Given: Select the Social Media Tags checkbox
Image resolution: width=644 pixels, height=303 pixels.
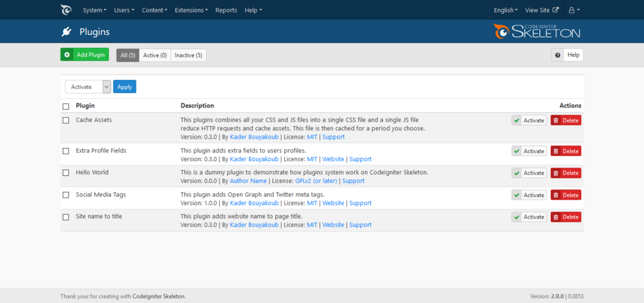Looking at the screenshot, I should click(65, 195).
